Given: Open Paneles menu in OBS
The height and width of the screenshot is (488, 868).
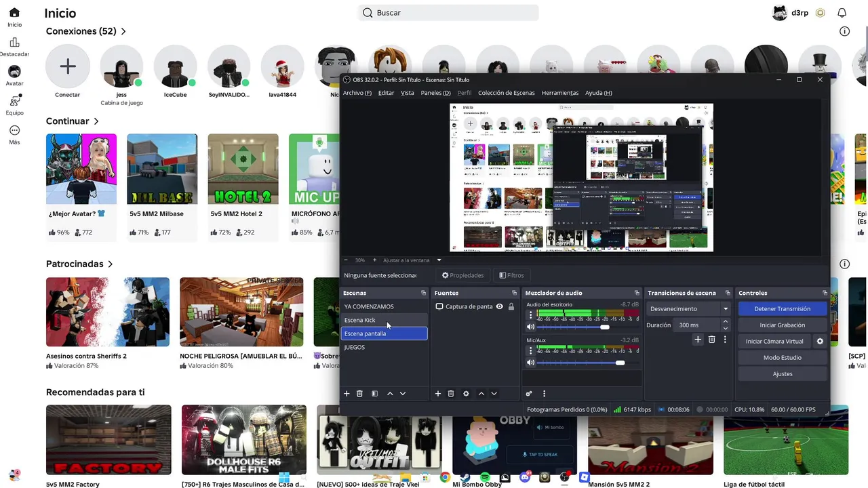Looking at the screenshot, I should pyautogui.click(x=435, y=93).
